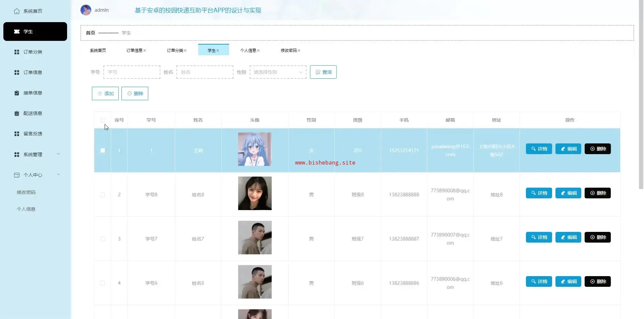Click the 查询 search button
The image size is (644, 319).
(323, 72)
